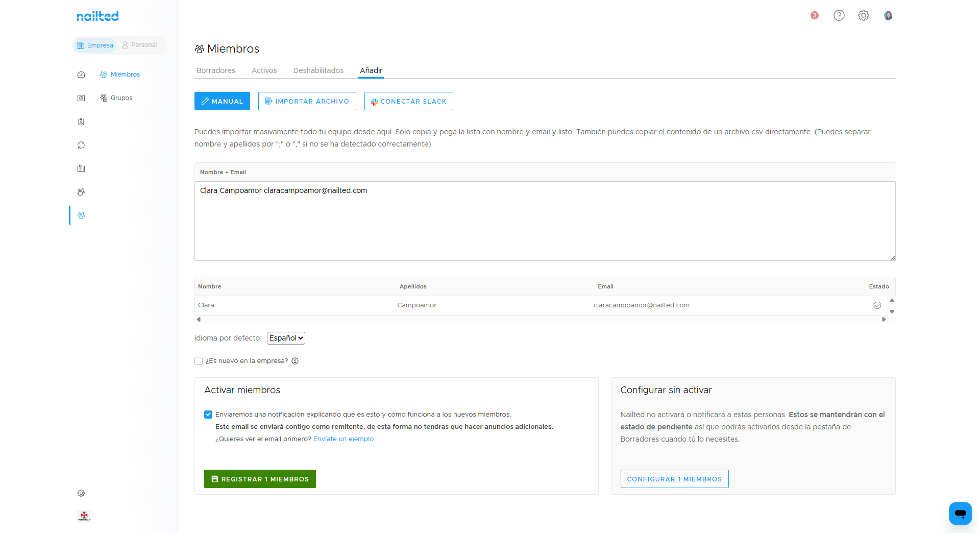Click the status check icon in Clara's row
Viewport: 980px width, 533px height.
pyautogui.click(x=877, y=305)
